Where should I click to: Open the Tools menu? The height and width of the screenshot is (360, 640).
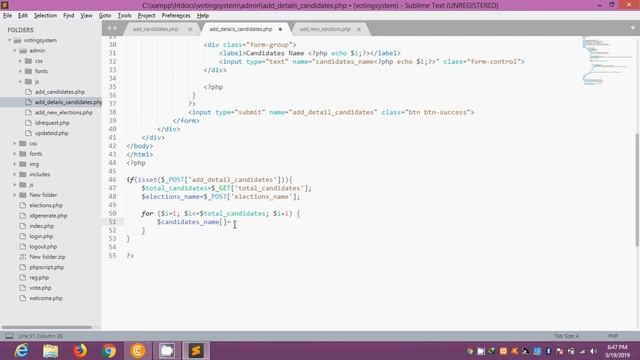point(124,16)
